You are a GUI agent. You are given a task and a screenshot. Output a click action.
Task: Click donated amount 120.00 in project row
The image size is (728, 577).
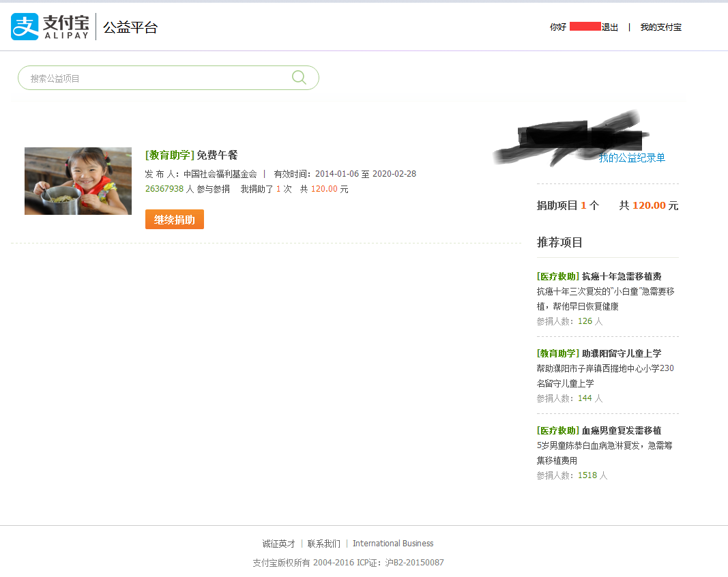pos(324,189)
